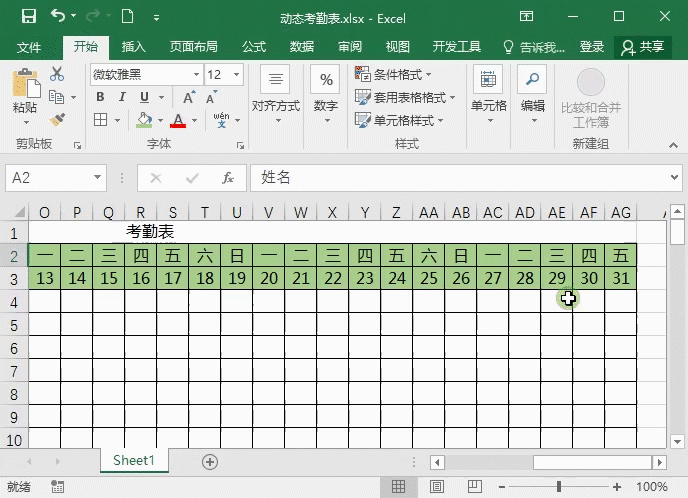Image resolution: width=688 pixels, height=498 pixels.
Task: Click the 共享 share button
Action: pyautogui.click(x=643, y=47)
